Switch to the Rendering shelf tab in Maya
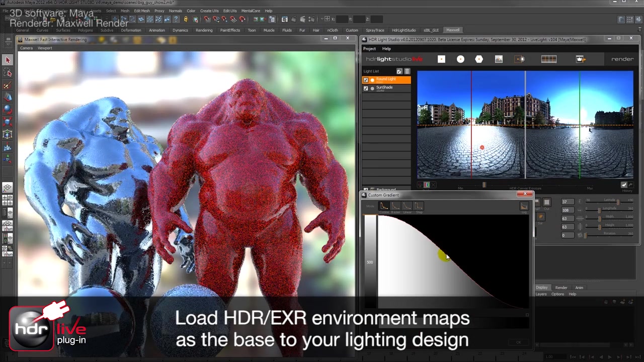644x362 pixels. click(x=204, y=30)
